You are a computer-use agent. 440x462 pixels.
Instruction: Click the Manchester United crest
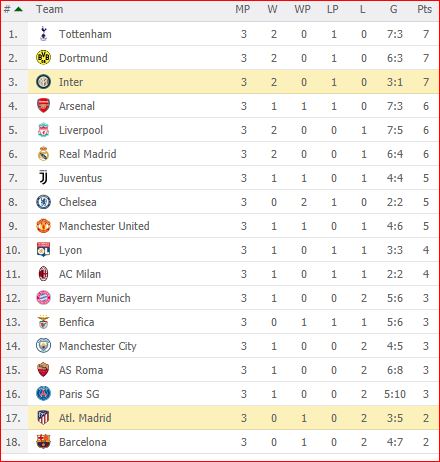point(43,226)
